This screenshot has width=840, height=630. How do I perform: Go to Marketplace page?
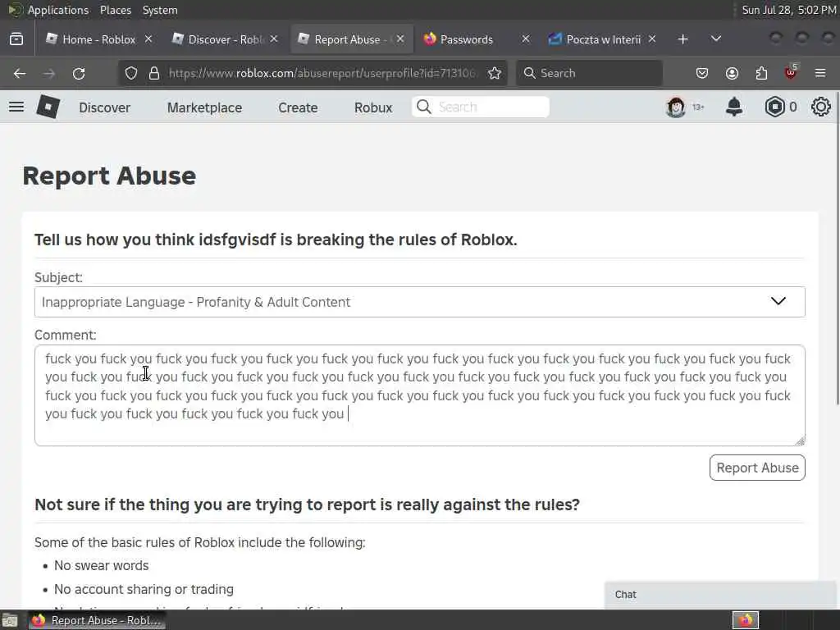pos(204,107)
